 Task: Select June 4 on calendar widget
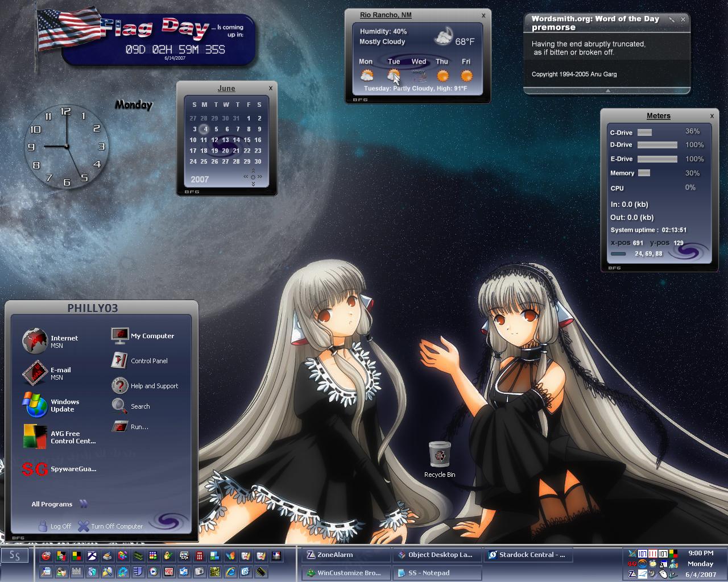(206, 129)
